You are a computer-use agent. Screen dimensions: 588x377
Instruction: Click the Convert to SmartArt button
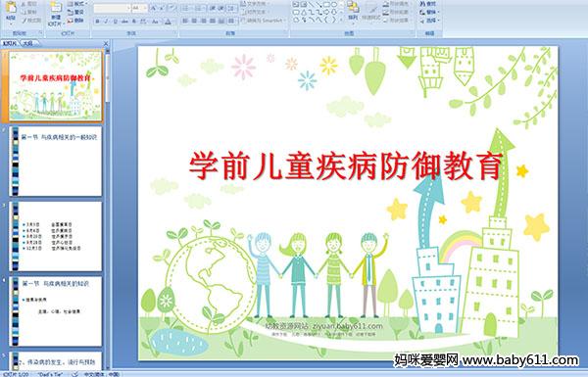[262, 21]
